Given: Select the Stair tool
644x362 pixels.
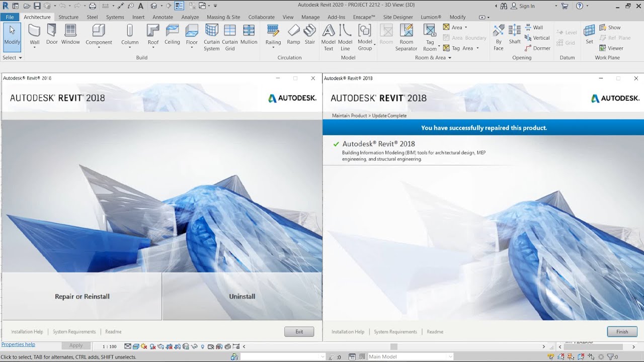Looking at the screenshot, I should point(310,34).
